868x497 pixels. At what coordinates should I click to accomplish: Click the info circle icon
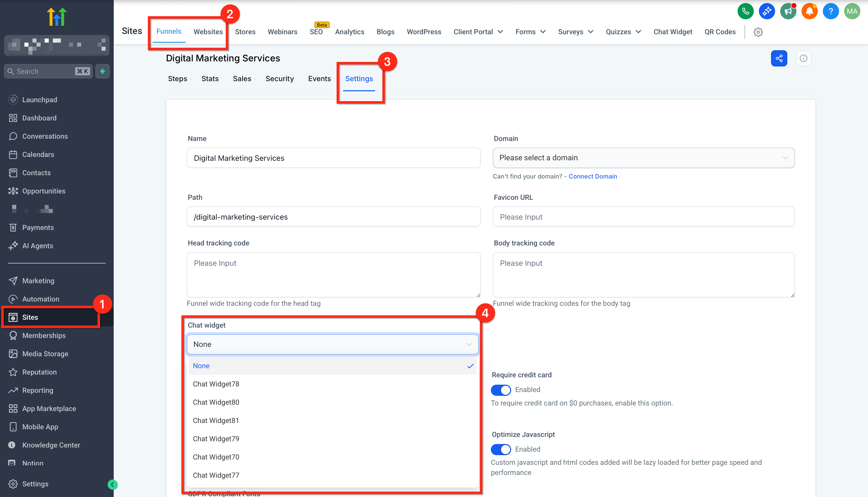coord(803,58)
